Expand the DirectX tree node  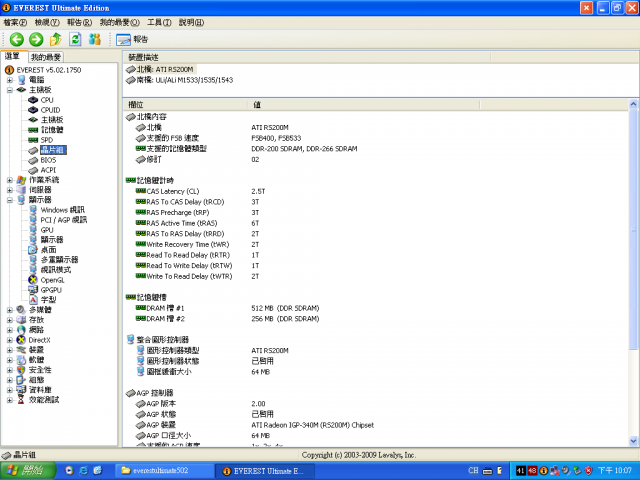coord(9,340)
